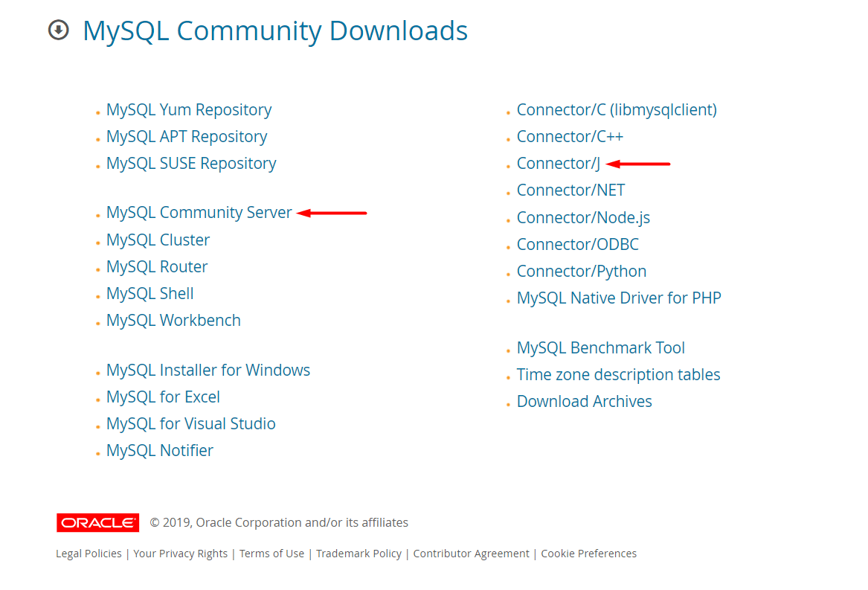Open the Connector/Python link
868x590 pixels.
coord(582,271)
